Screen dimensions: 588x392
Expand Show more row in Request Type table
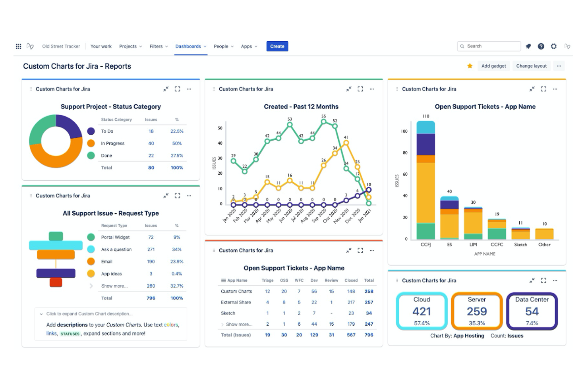pos(114,286)
